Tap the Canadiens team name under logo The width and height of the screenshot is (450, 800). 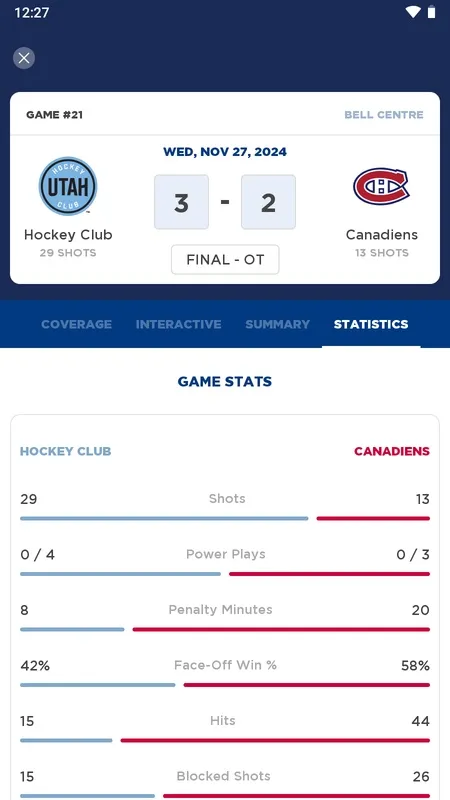(x=382, y=235)
